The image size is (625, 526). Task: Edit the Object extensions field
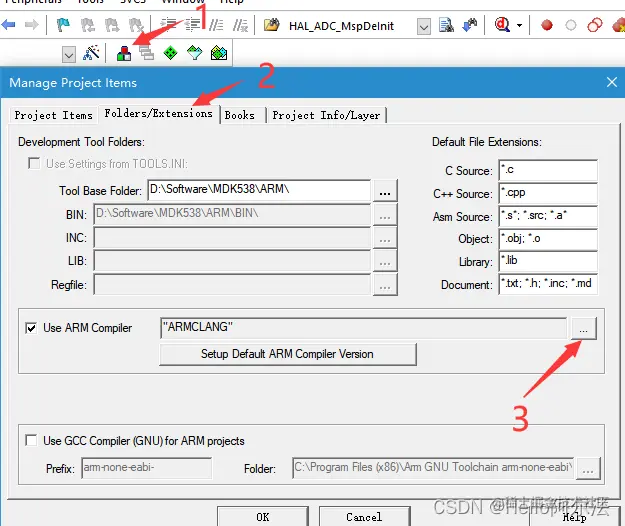click(548, 239)
